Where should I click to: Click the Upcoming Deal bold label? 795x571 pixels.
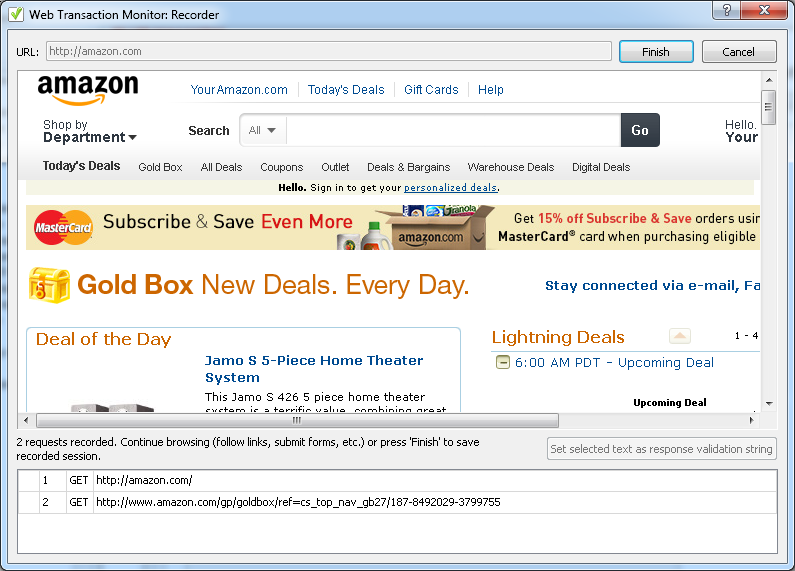click(x=669, y=403)
